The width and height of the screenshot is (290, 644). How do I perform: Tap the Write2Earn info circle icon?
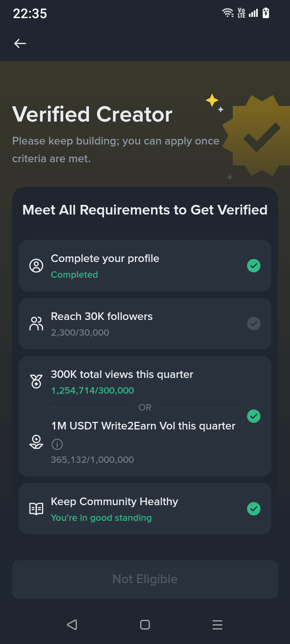(x=57, y=444)
